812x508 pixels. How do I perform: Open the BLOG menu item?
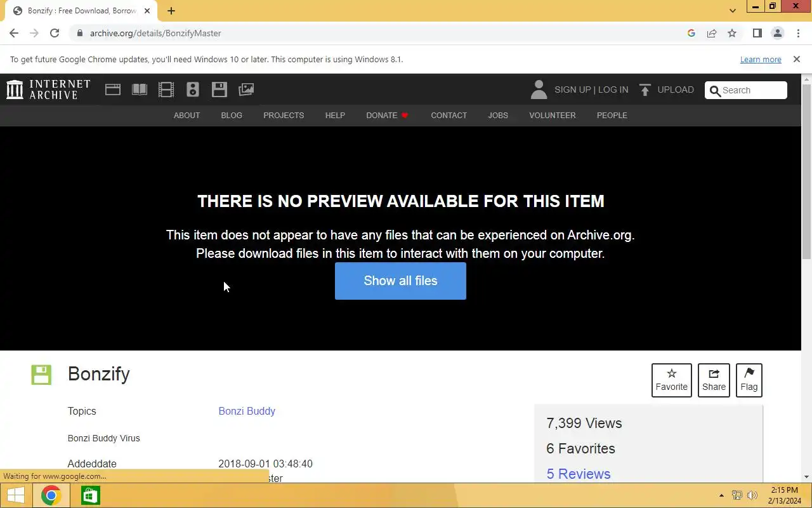coord(232,115)
